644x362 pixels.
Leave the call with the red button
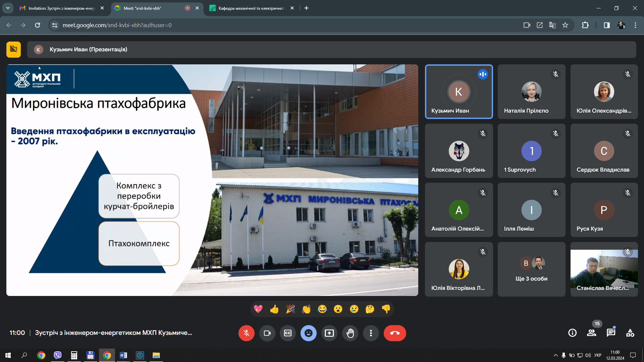coord(395,333)
